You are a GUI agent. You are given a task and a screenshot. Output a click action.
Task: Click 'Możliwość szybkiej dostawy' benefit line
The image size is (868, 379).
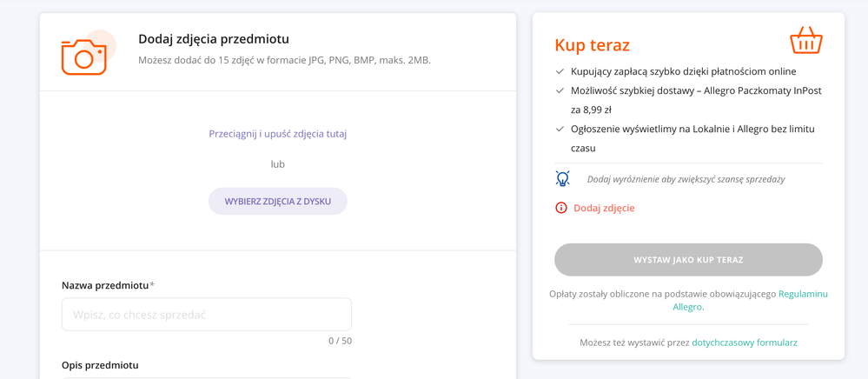pos(696,100)
